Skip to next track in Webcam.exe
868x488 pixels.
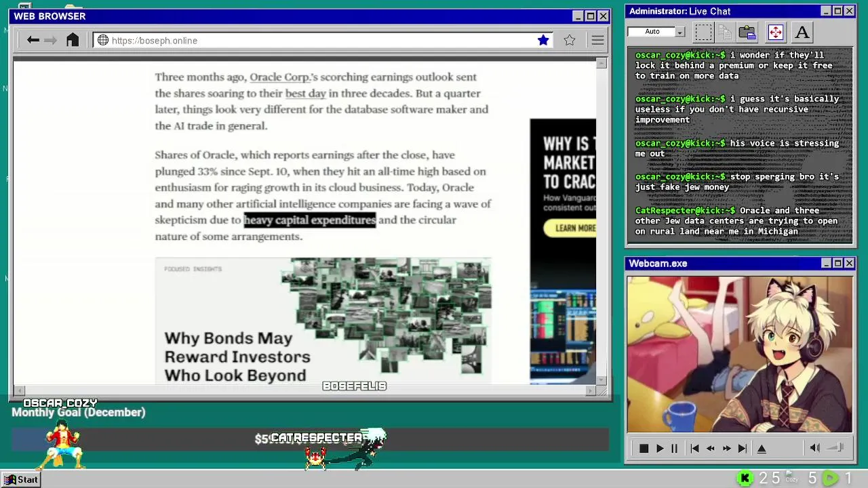point(743,448)
